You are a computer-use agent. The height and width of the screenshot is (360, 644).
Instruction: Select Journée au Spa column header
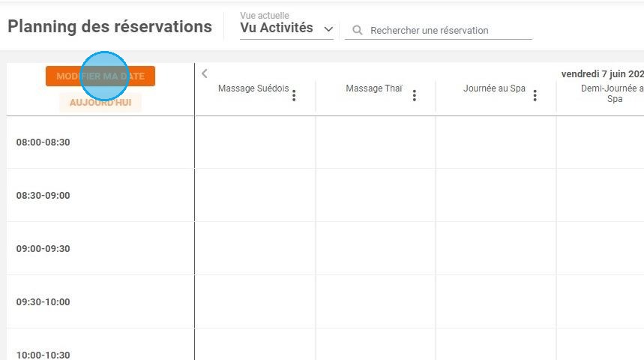tap(494, 88)
